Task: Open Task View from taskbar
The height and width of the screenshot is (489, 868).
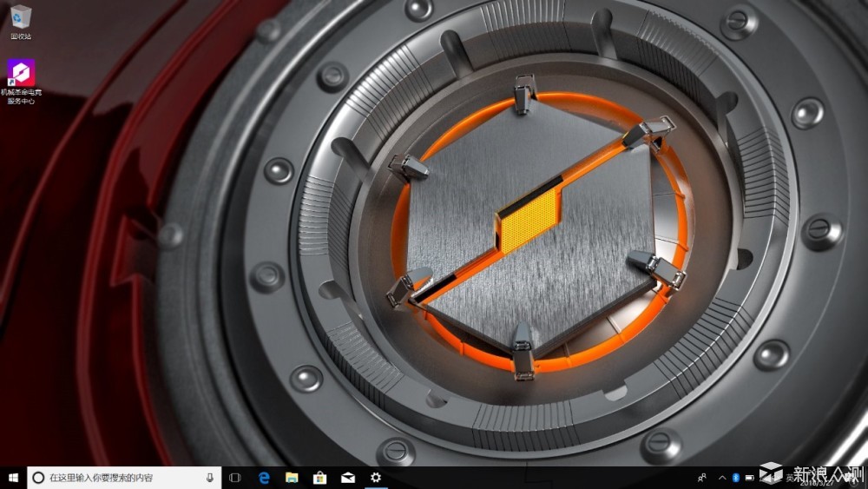Action: coord(234,478)
